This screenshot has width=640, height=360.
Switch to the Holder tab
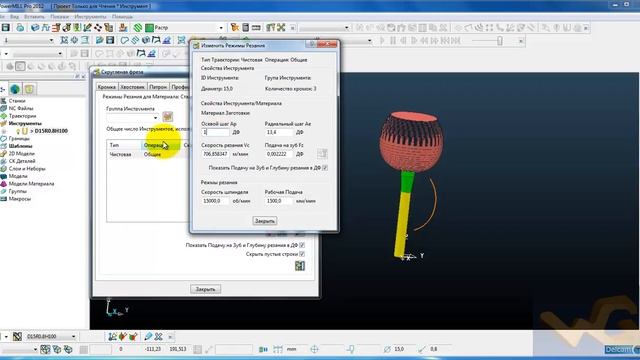click(x=158, y=87)
